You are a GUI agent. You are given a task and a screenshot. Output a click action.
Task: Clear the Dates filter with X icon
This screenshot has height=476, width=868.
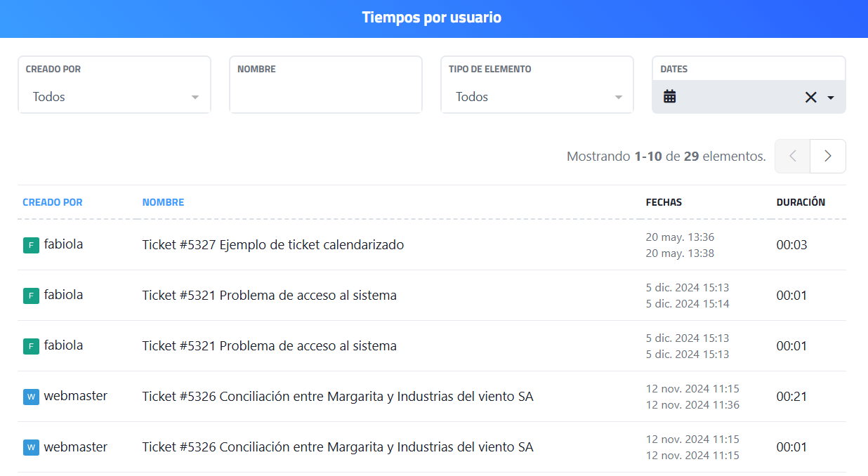(x=810, y=98)
